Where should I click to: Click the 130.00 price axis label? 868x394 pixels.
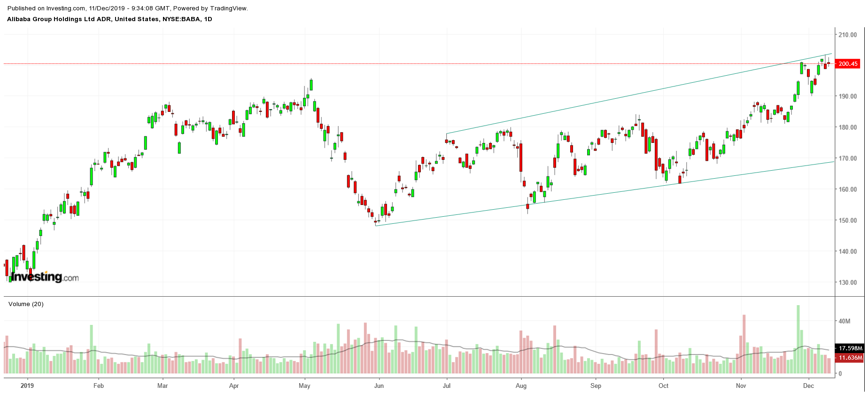point(848,283)
